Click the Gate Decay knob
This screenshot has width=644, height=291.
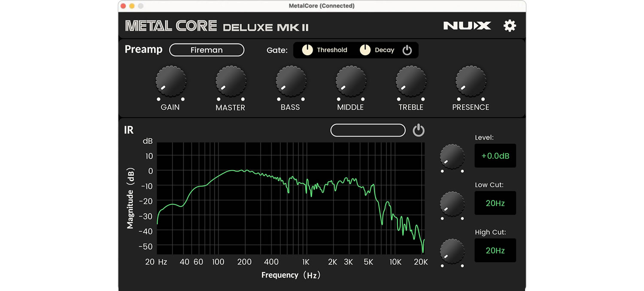point(365,50)
